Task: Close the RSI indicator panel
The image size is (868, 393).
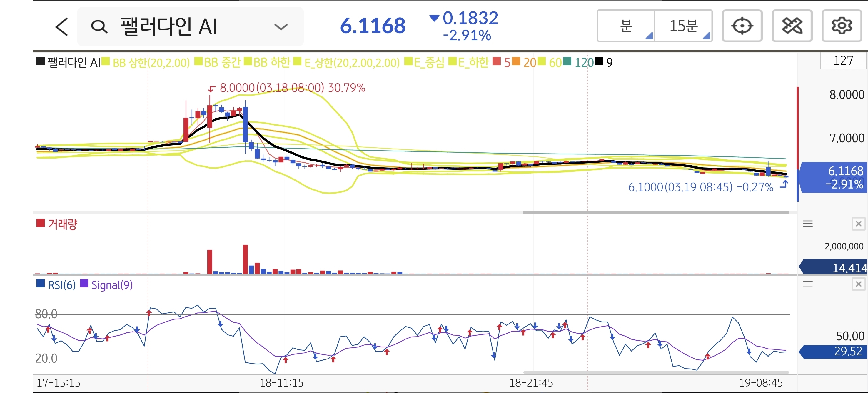Action: [x=858, y=284]
